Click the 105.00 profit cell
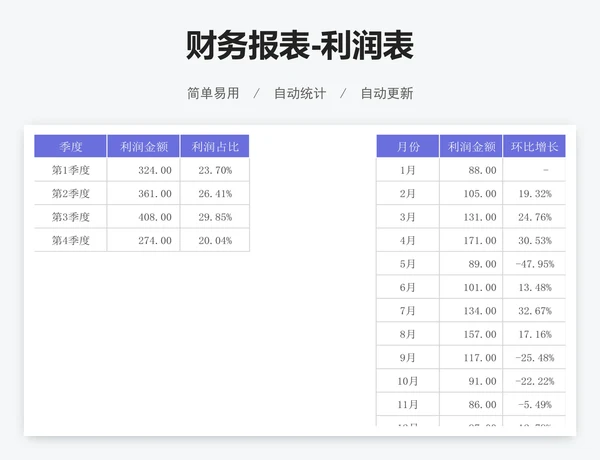Screen dimensions: 600x460 471,193
